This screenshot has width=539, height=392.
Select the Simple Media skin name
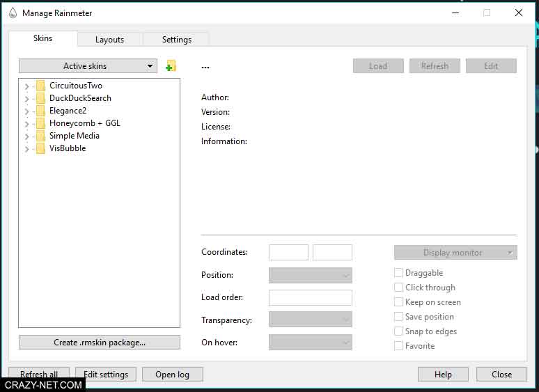click(x=75, y=136)
